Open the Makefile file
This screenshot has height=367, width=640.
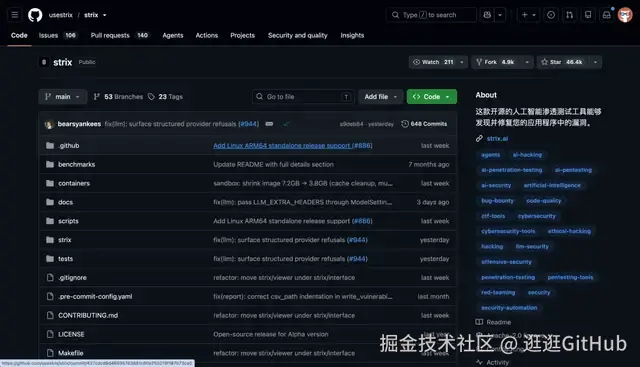pyautogui.click(x=71, y=353)
